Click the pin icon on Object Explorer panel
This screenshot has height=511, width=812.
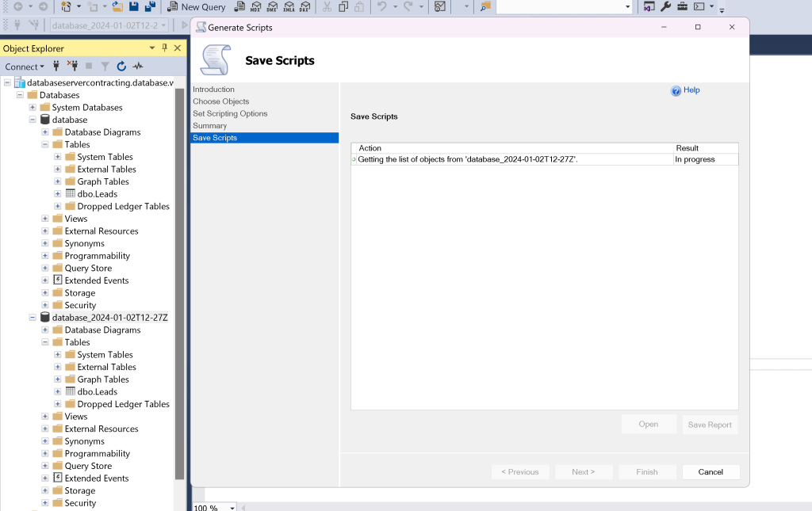click(165, 48)
